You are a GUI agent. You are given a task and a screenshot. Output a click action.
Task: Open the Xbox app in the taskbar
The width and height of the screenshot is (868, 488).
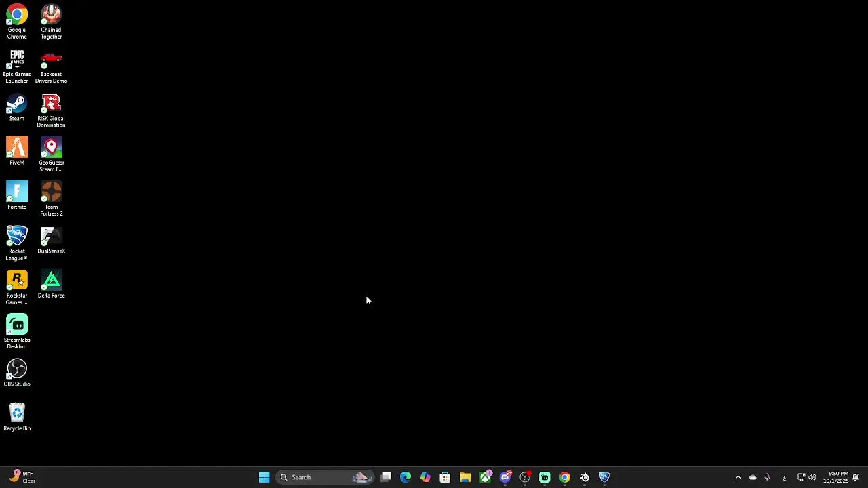coord(485,477)
